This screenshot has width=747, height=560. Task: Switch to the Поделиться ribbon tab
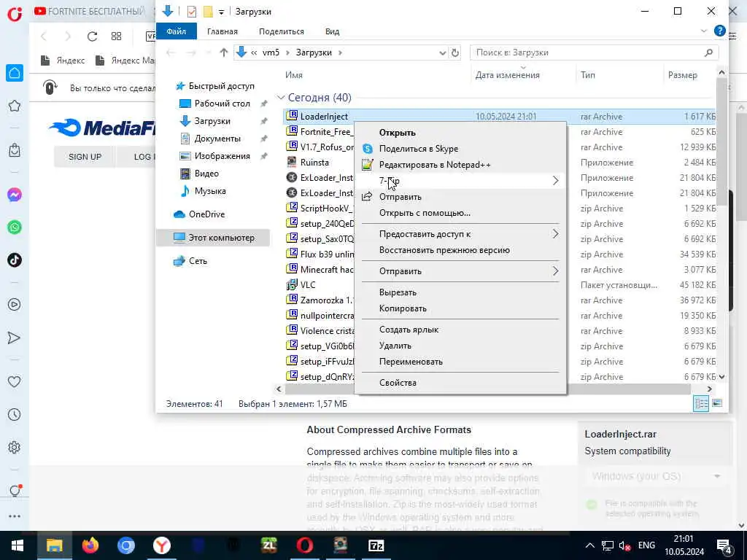tap(281, 31)
